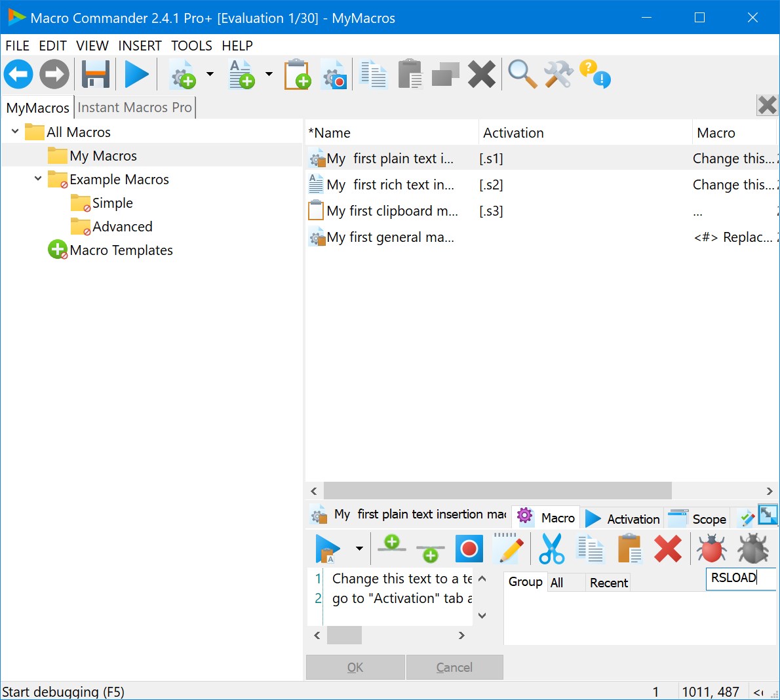Open the TOOLS menu
This screenshot has width=780, height=700.
191,46
